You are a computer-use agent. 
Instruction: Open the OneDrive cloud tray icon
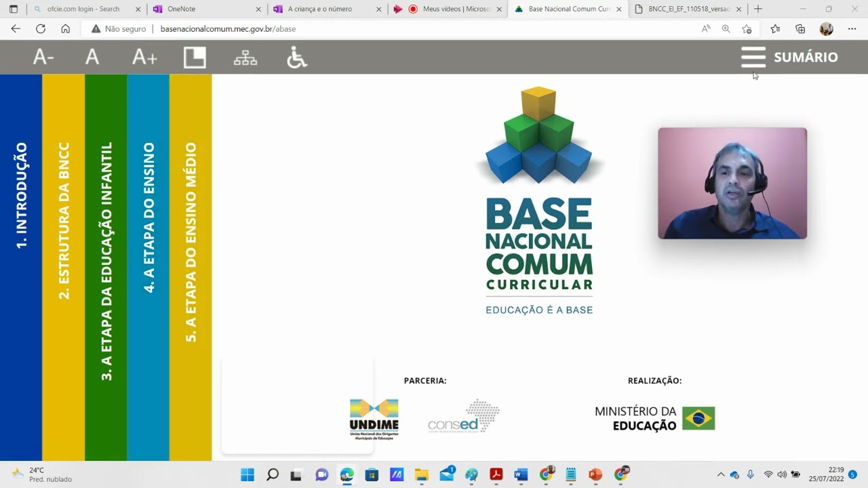tap(734, 474)
